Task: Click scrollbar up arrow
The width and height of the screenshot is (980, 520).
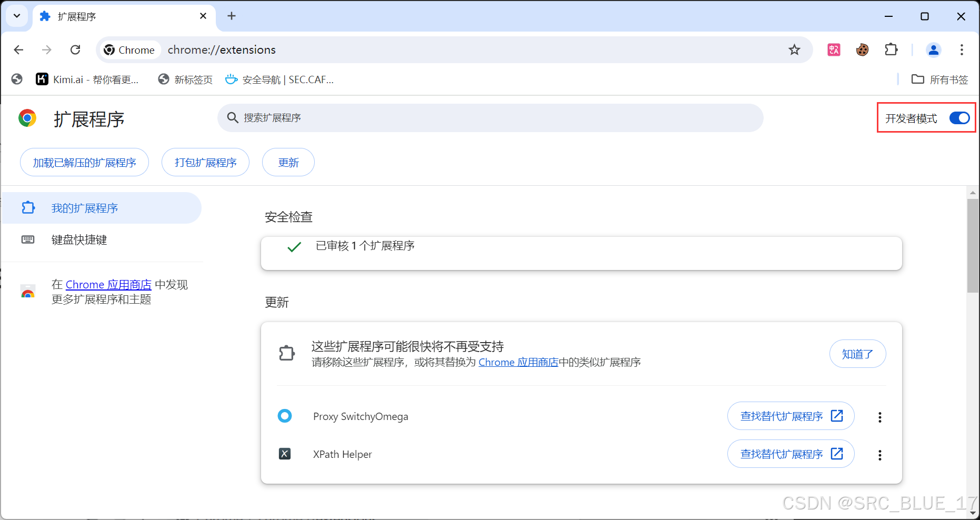Action: tap(973, 193)
